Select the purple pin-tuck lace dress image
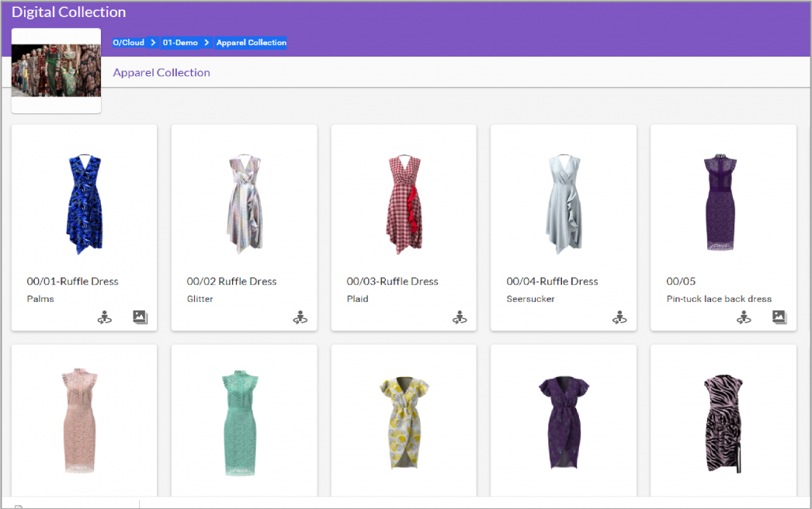The image size is (812, 509). click(720, 202)
